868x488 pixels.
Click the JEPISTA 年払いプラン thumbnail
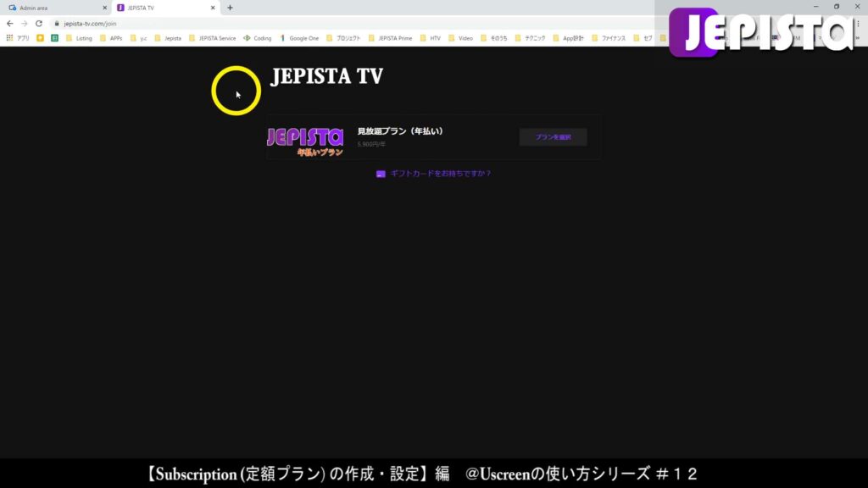click(305, 141)
